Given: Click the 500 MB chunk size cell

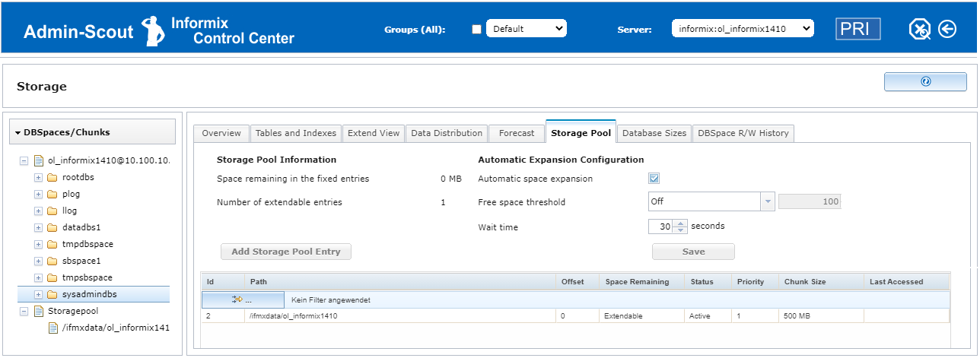Looking at the screenshot, I should tap(821, 315).
